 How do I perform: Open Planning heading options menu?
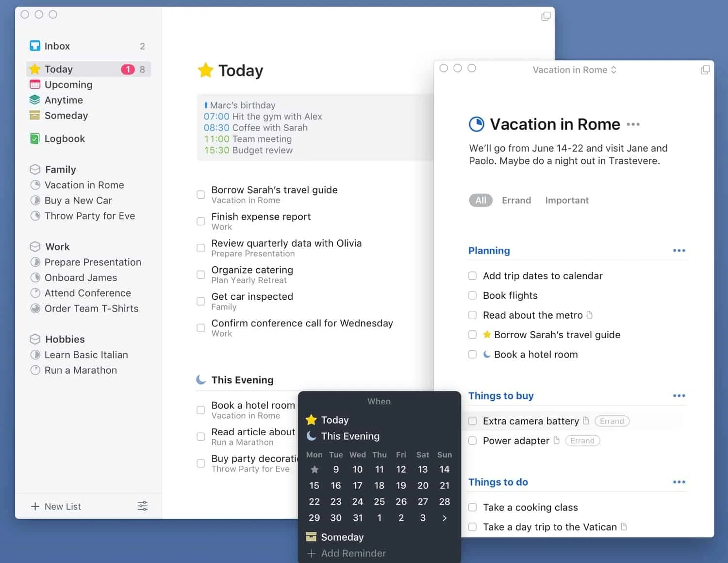pyautogui.click(x=679, y=251)
